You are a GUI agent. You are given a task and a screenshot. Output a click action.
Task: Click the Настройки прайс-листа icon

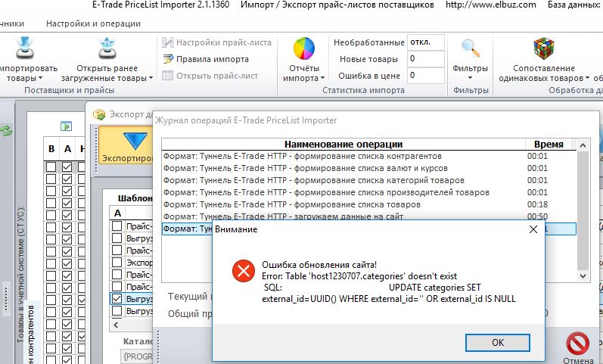pyautogui.click(x=168, y=42)
